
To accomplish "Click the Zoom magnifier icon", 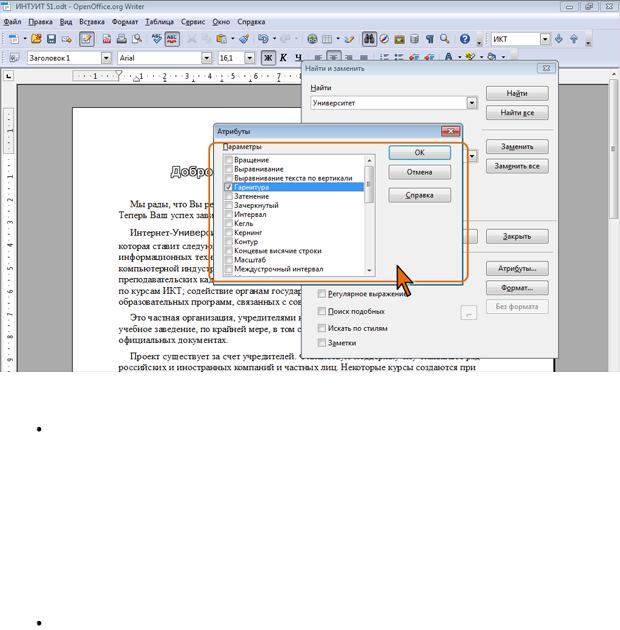I will pos(445,39).
